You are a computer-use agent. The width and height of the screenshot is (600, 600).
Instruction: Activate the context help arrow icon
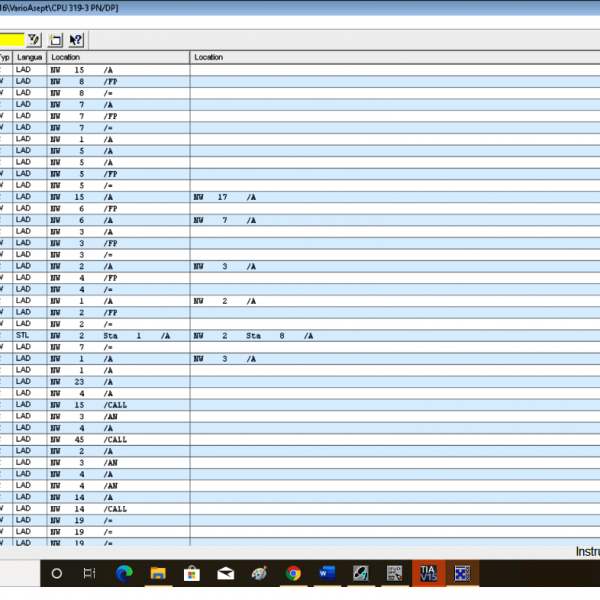point(76,40)
